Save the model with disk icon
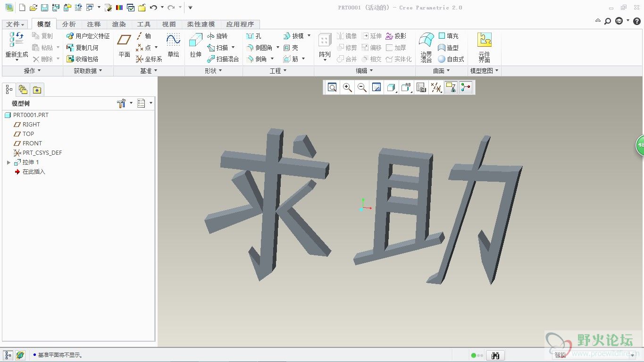Screen dimensions: 644x362 tap(44, 8)
